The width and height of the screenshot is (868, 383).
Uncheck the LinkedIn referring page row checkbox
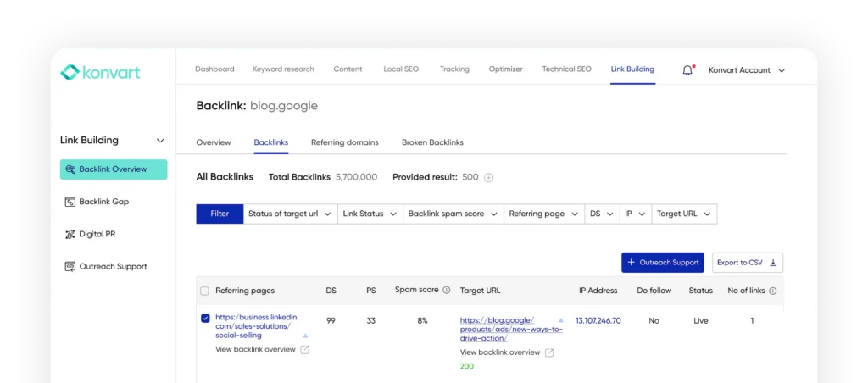pyautogui.click(x=205, y=319)
